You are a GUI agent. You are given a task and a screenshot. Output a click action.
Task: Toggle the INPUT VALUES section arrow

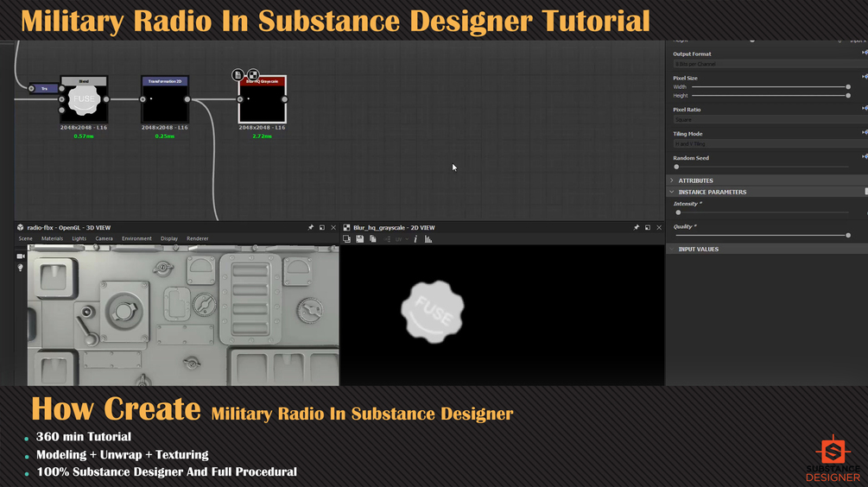672,249
